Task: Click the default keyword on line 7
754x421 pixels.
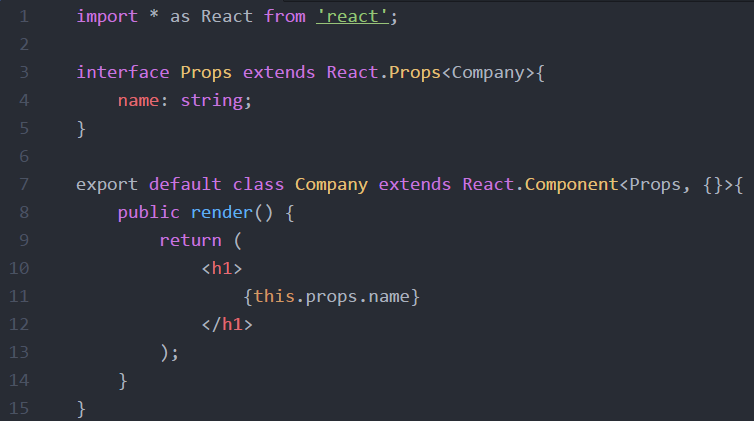Action: point(185,185)
